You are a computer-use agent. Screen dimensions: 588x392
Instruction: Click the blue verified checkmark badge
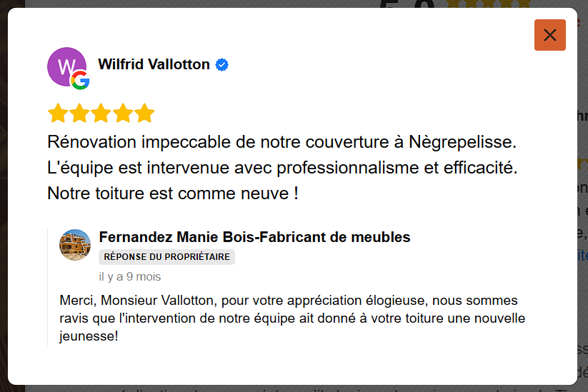[222, 65]
